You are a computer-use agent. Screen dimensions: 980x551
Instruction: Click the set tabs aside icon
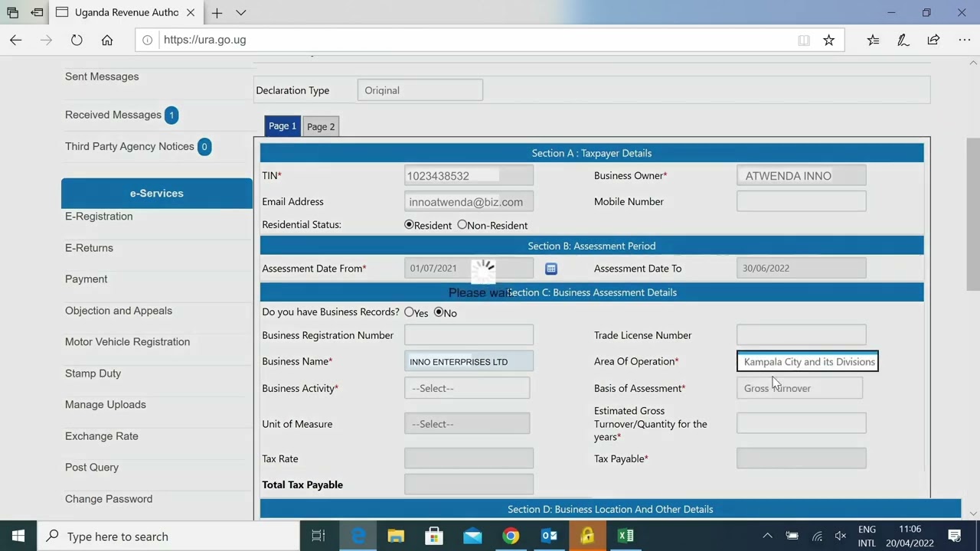(37, 13)
